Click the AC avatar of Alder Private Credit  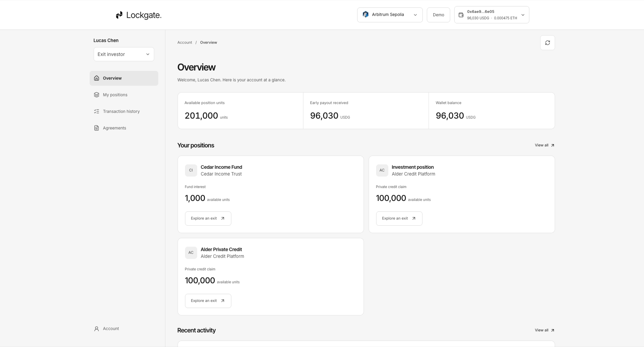[x=191, y=253]
